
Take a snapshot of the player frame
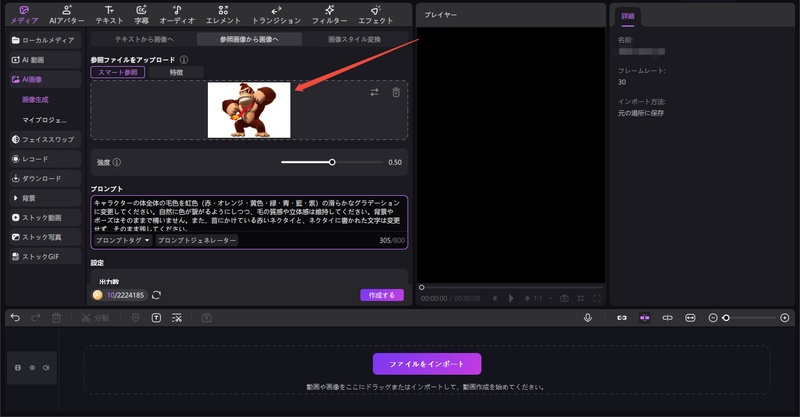564,298
